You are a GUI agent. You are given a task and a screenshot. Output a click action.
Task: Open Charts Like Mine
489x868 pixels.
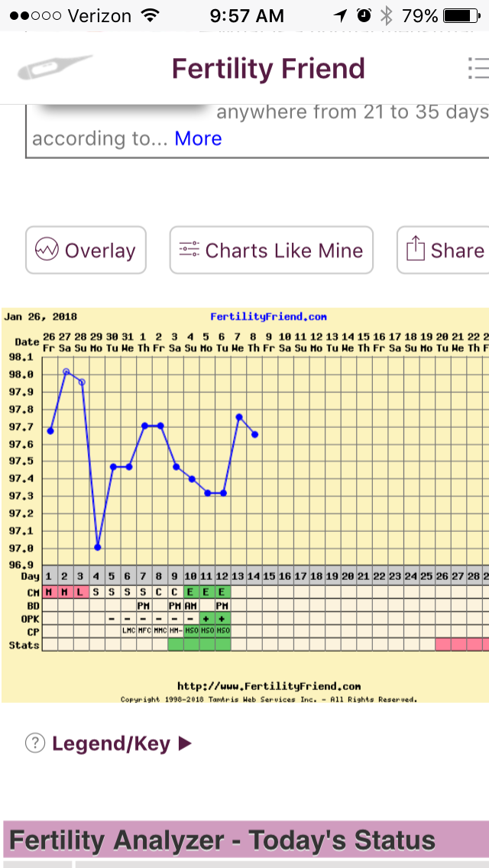271,250
